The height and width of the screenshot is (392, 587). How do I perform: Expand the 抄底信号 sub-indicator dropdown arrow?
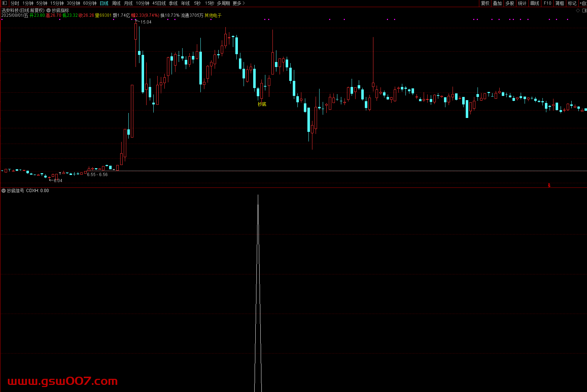4,191
